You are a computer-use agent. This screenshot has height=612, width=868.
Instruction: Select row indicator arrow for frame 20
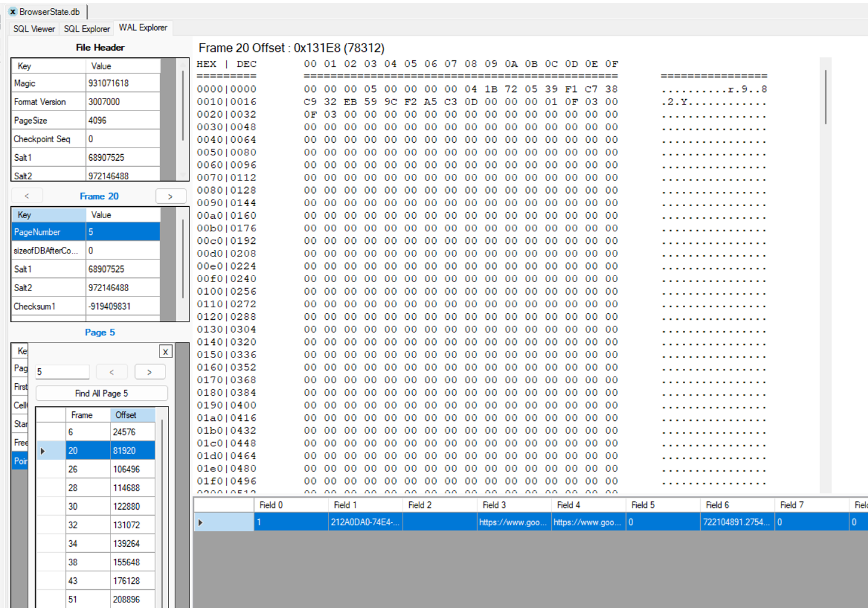43,451
